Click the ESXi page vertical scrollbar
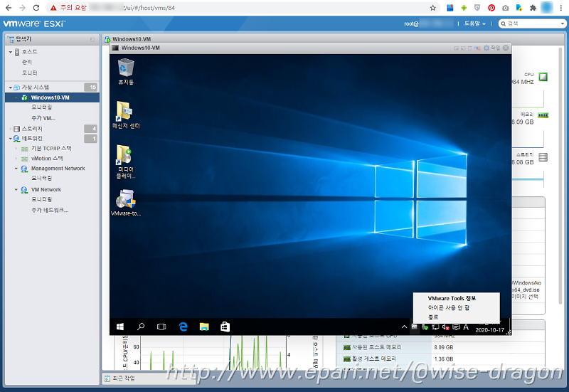 click(x=560, y=175)
